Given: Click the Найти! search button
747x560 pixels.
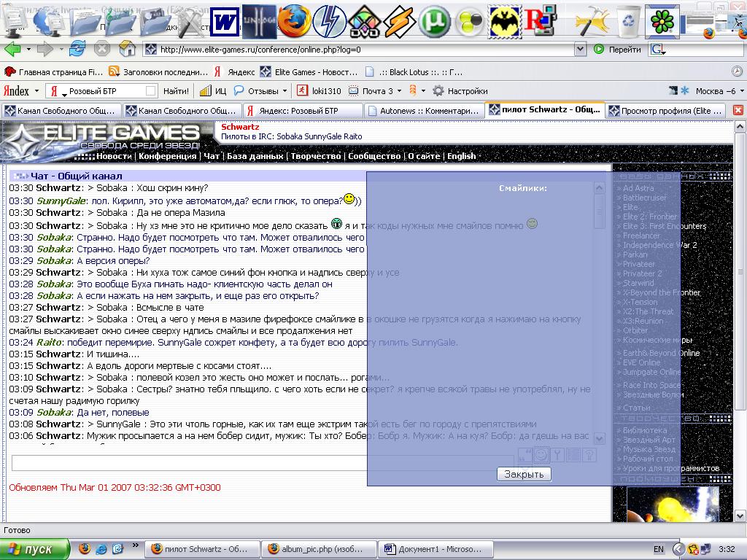Looking at the screenshot, I should click(176, 91).
